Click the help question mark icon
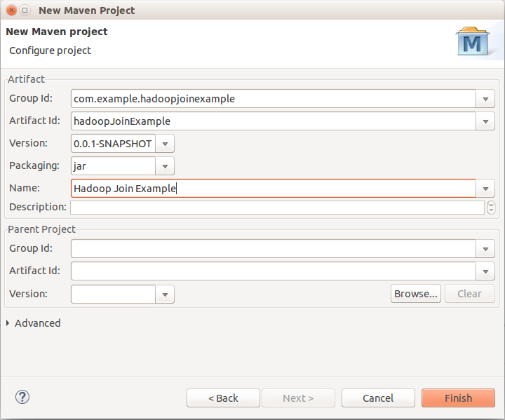This screenshot has height=420, width=505. [x=22, y=397]
